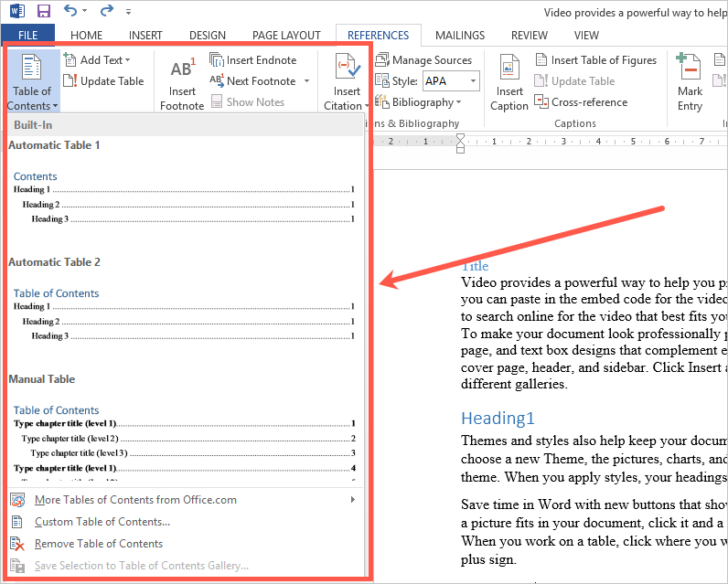Select the Automatic Table 2 preview
This screenshot has height=584, width=728.
click(x=183, y=314)
